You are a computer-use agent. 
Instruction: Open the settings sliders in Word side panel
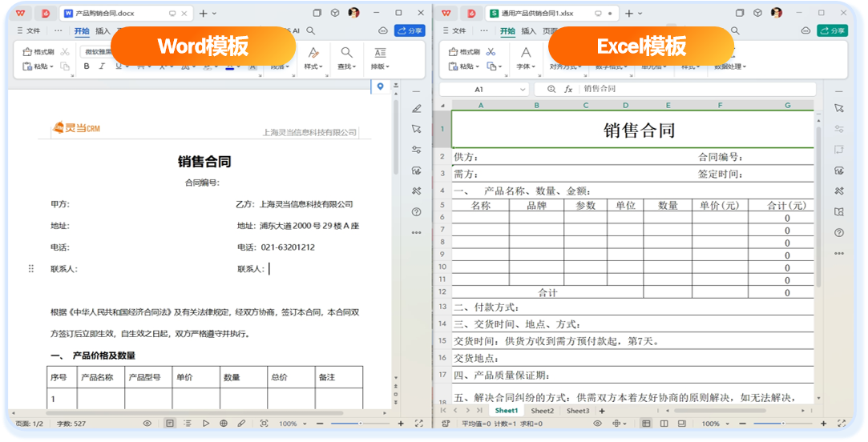[416, 150]
